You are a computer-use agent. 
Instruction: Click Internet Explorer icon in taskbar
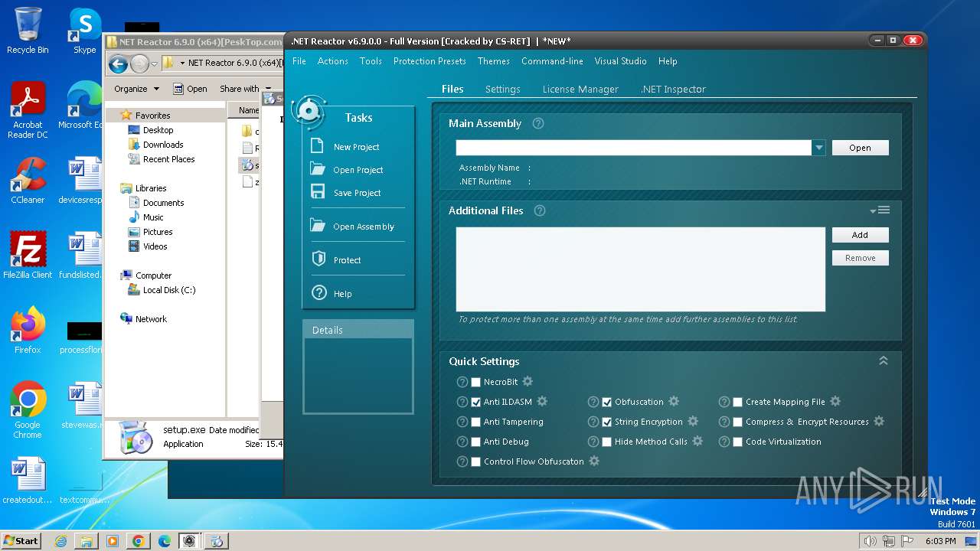click(x=60, y=541)
